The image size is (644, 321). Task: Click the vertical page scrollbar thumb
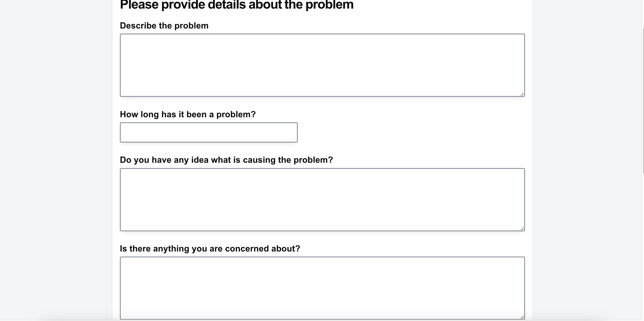coord(643,100)
